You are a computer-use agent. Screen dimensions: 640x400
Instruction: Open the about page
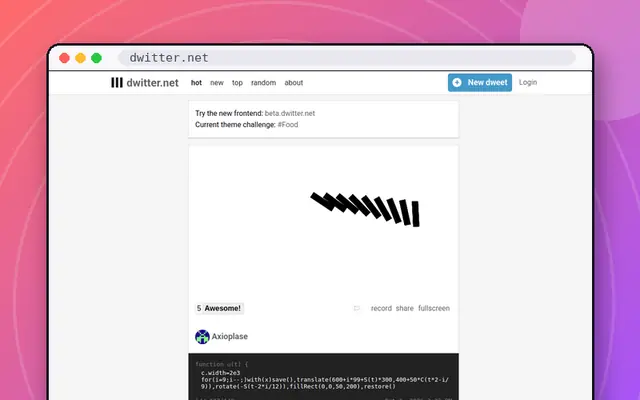pyautogui.click(x=293, y=82)
